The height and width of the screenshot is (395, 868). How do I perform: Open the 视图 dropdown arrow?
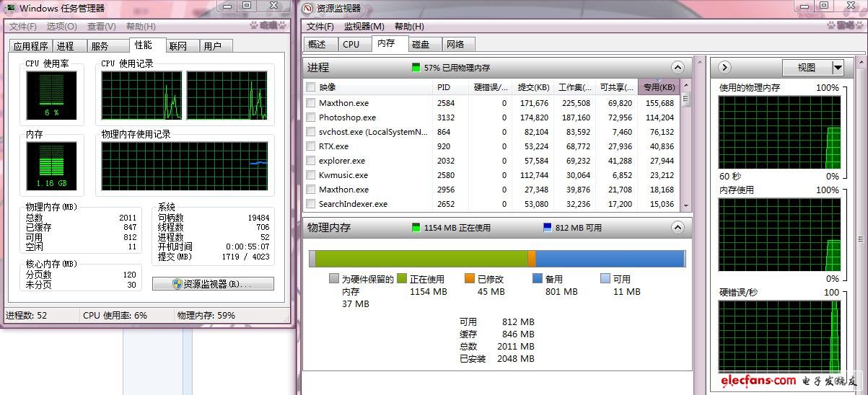click(x=837, y=68)
